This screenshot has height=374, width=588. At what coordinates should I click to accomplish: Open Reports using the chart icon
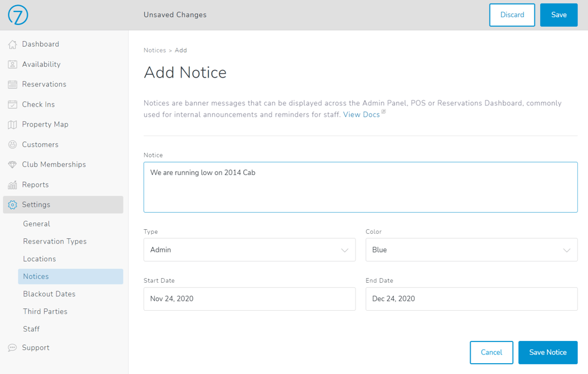coord(12,184)
